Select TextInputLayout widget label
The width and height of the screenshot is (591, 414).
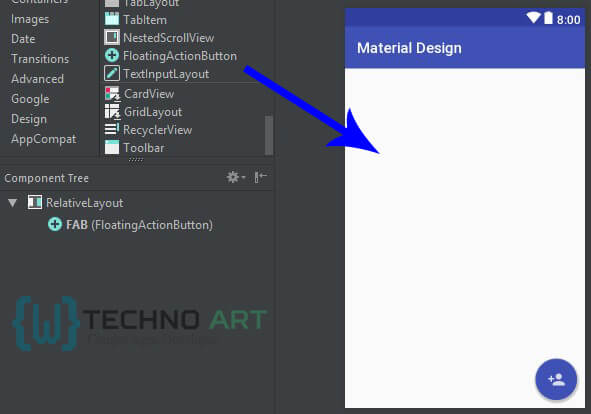[166, 74]
